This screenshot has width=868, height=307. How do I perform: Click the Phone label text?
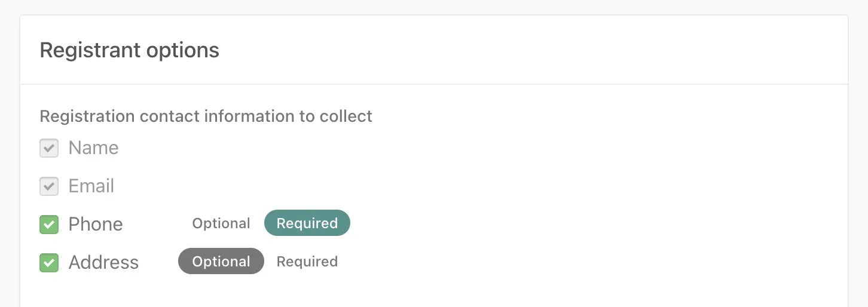point(96,225)
